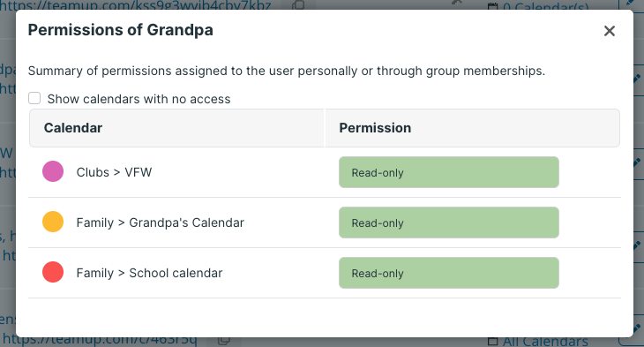This screenshot has width=644, height=347.
Task: Select the Clubs > VFW calendar row
Action: pos(325,172)
